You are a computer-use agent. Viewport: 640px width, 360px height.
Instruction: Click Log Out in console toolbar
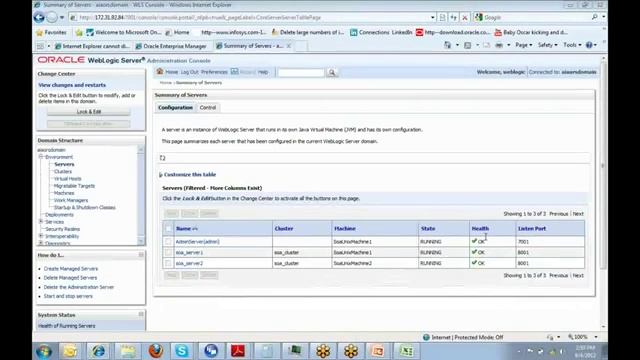coord(189,72)
